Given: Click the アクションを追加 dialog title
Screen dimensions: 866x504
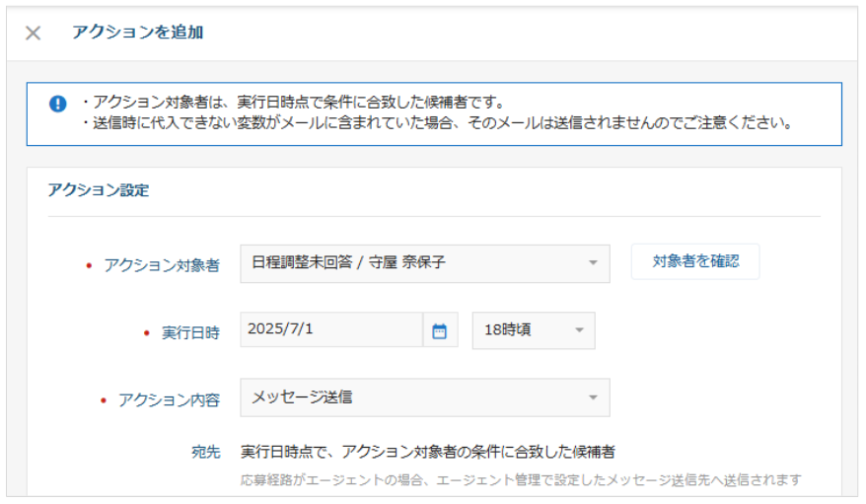Looking at the screenshot, I should point(137,33).
